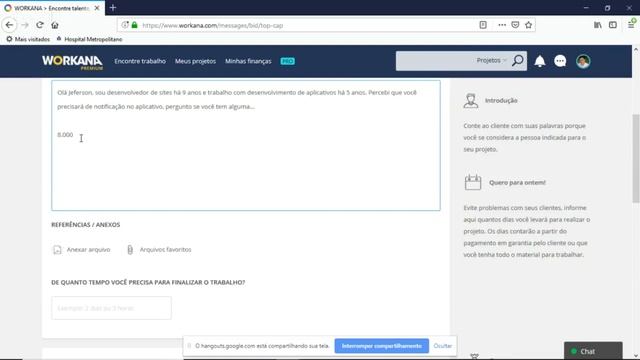Click Ocultar in the sharing bar
This screenshot has width=640, height=360.
click(x=442, y=346)
